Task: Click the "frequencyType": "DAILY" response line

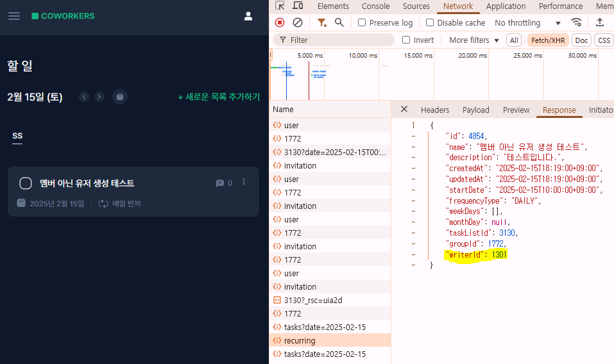Action: (x=493, y=201)
